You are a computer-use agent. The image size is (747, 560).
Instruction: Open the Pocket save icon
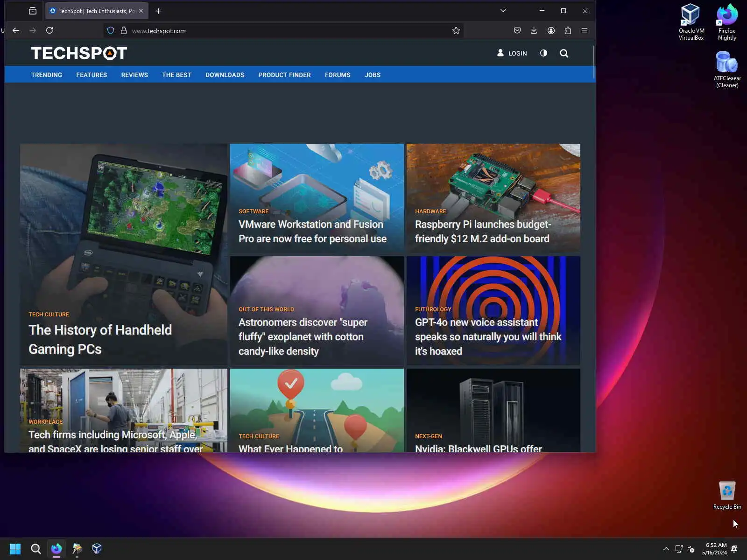point(517,30)
